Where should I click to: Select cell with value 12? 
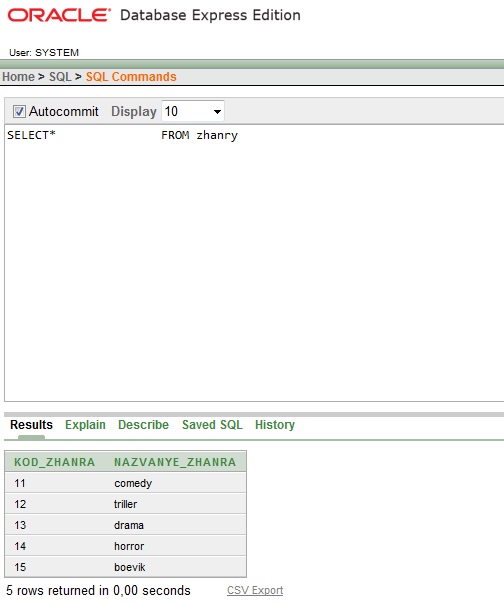20,504
